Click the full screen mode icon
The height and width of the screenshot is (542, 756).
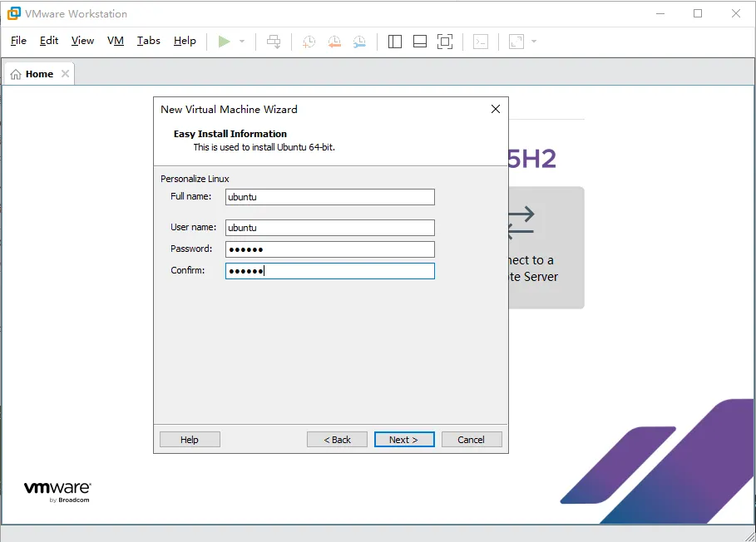(x=445, y=42)
